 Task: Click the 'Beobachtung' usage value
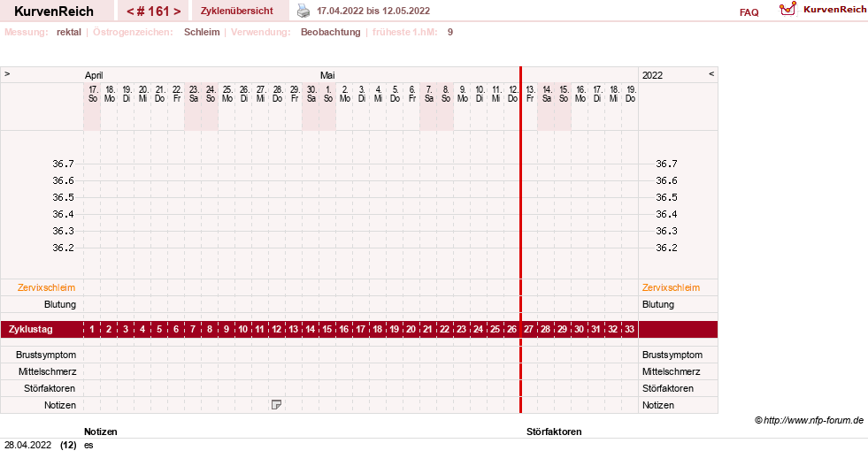point(331,32)
